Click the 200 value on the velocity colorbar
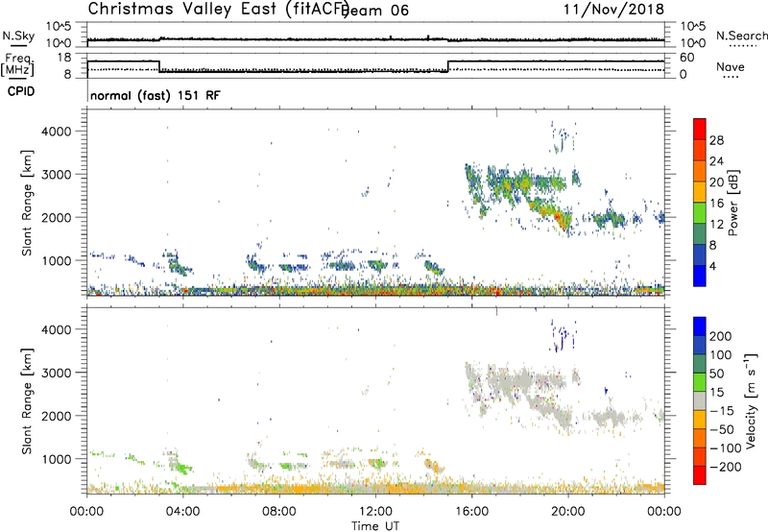 (721, 336)
